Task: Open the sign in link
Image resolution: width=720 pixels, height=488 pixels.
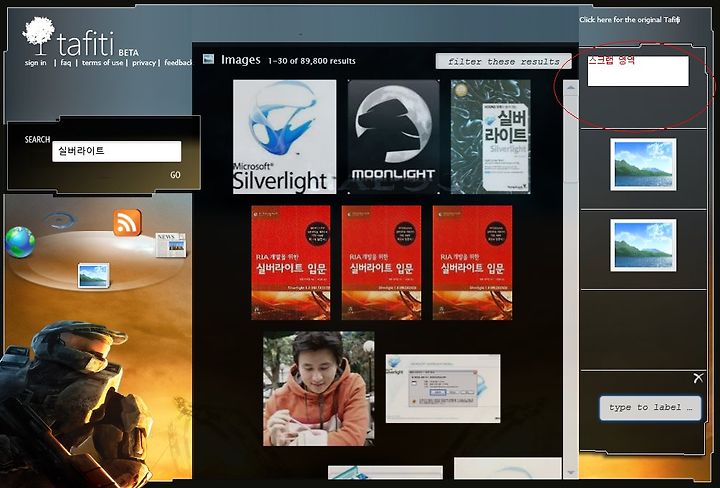Action: 36,62
